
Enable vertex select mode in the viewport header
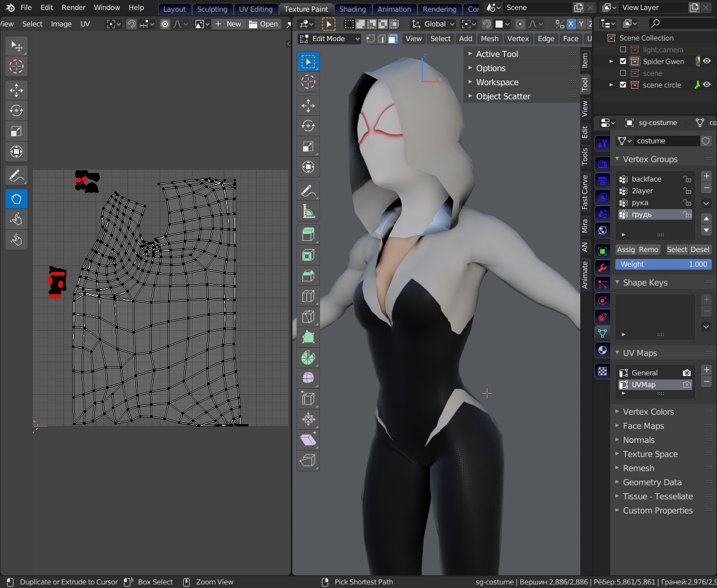click(370, 39)
